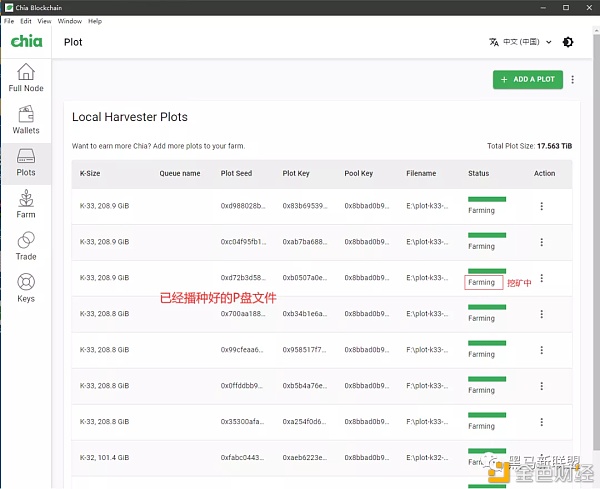Viewport: 600px width, 489px height.
Task: Click the translate language icon
Action: click(494, 42)
